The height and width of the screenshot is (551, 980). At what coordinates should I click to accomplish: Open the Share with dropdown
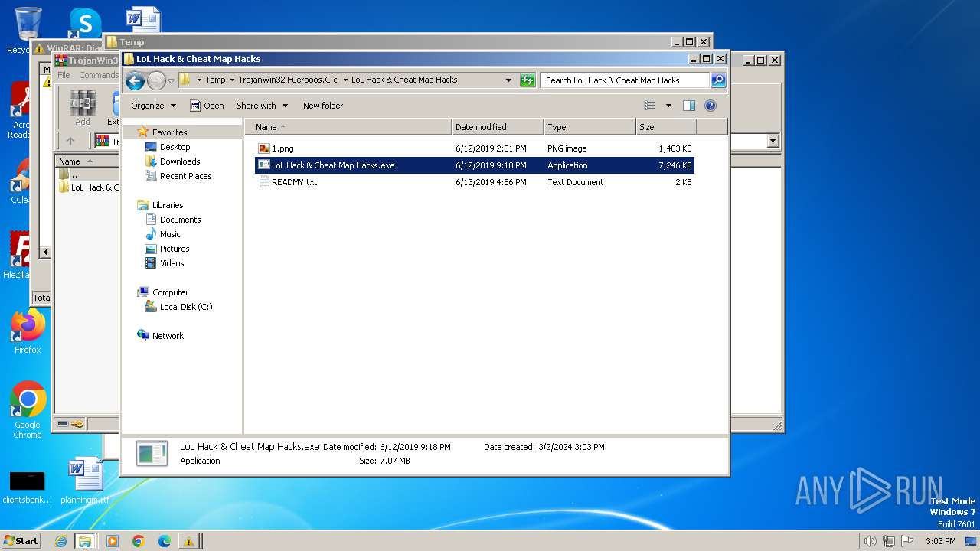[x=262, y=106]
